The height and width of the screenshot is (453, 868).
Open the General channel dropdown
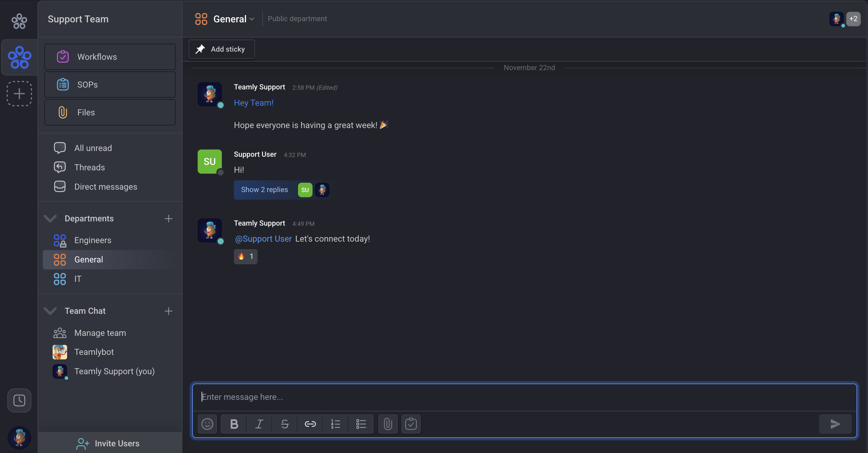tap(252, 19)
